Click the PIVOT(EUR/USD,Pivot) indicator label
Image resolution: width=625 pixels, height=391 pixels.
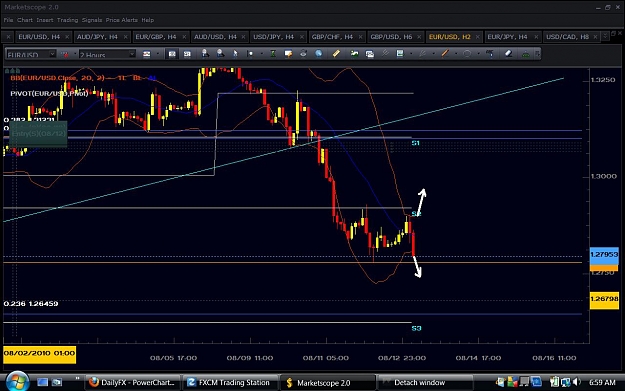[49, 93]
